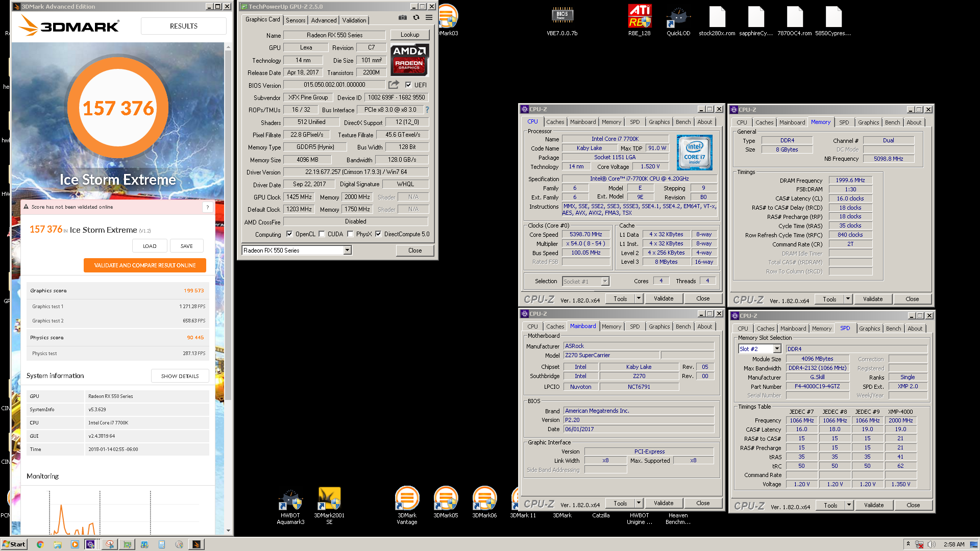Click SHOW DETAILS in System information
Viewport: 980px width, 551px height.
point(180,376)
